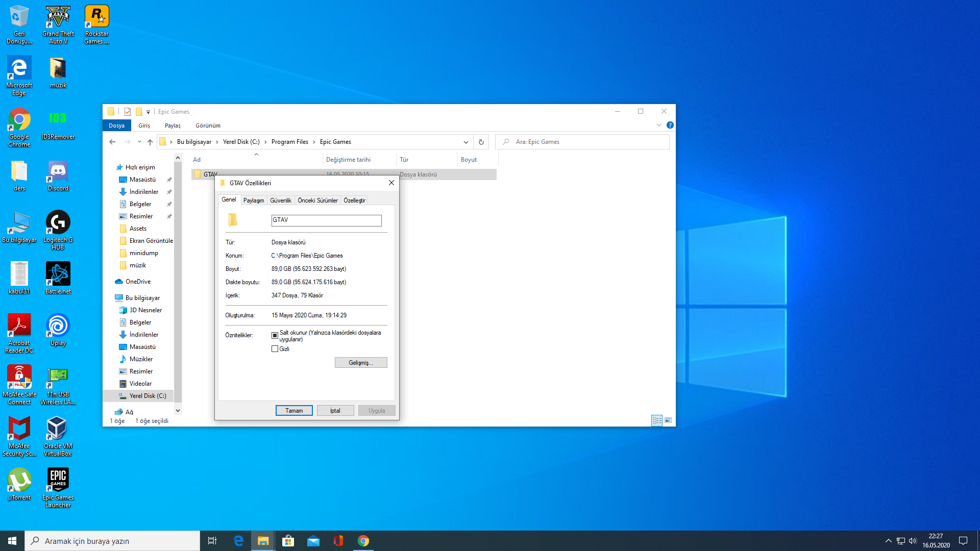Expand breadcrumb chevron after Yerel Disk (C:)
This screenshot has height=551, width=980.
[265, 142]
